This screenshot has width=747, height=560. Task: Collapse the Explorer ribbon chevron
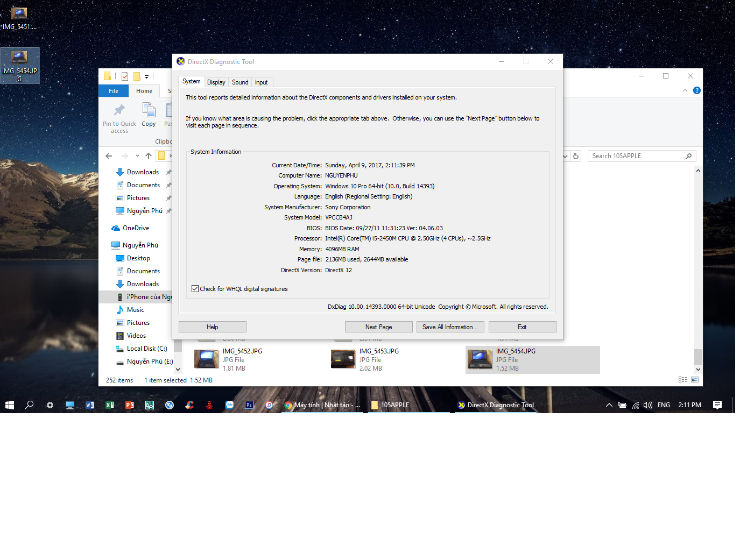point(685,90)
